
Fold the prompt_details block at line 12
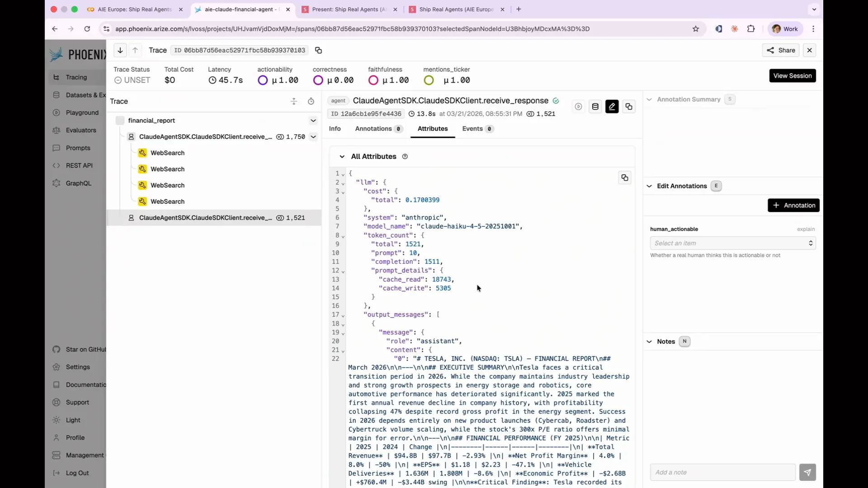point(343,271)
